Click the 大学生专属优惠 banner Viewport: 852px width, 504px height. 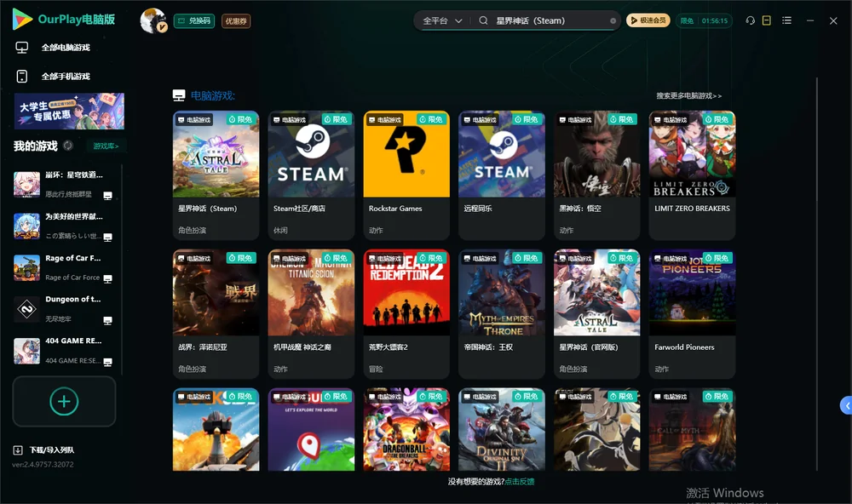69,111
